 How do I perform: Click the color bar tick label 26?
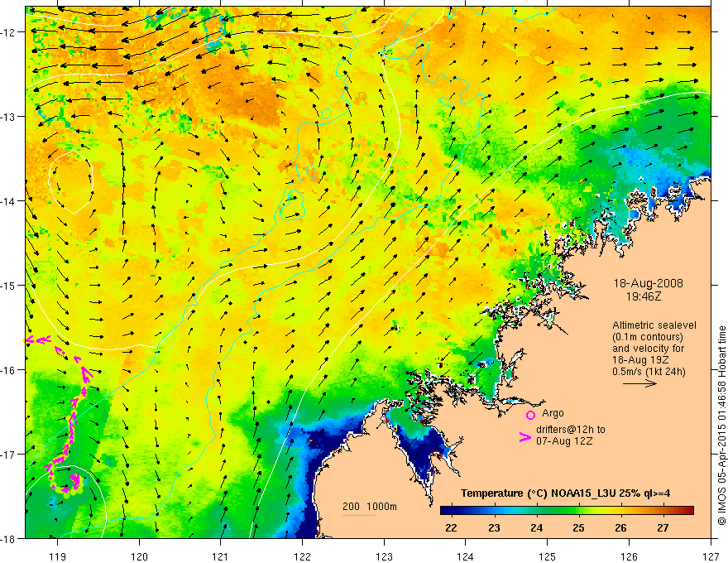pyautogui.click(x=620, y=527)
